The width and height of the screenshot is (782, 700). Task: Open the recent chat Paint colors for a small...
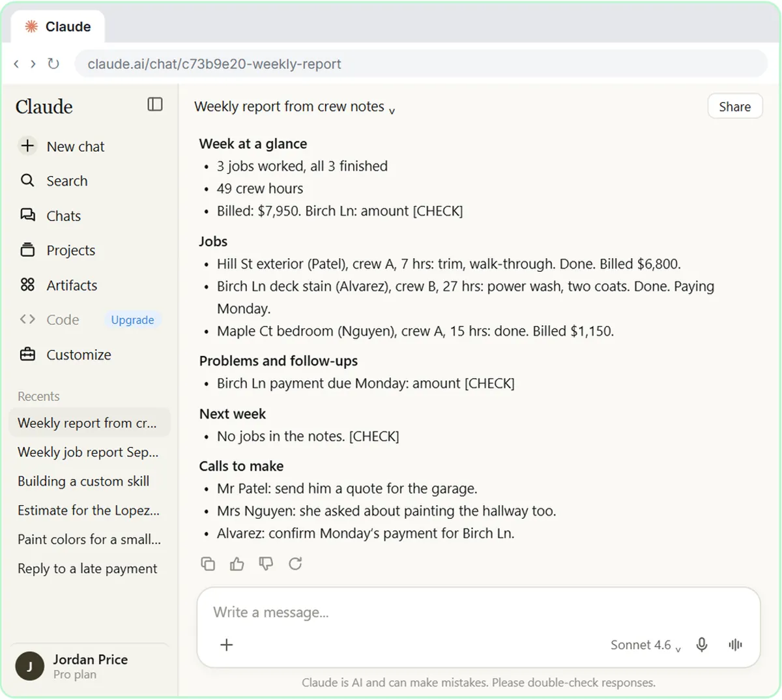point(89,539)
